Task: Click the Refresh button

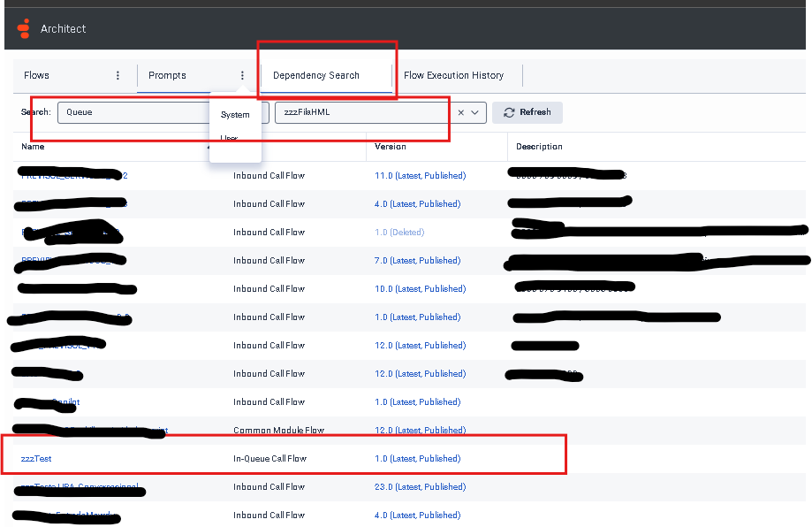Action: (527, 112)
